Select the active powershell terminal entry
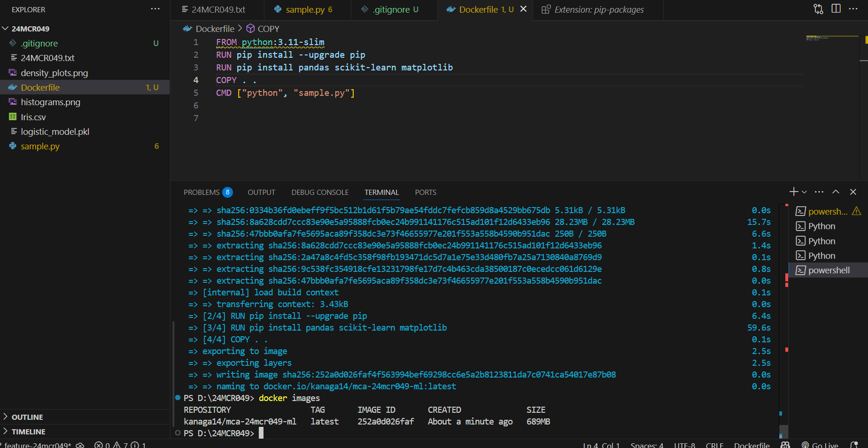The width and height of the screenshot is (868, 448). pos(828,270)
